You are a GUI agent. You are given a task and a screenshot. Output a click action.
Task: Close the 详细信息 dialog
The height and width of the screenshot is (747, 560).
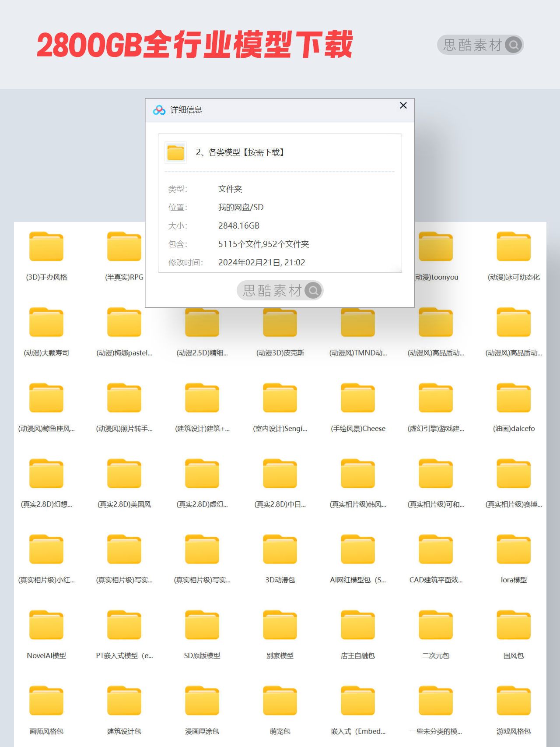tap(403, 106)
